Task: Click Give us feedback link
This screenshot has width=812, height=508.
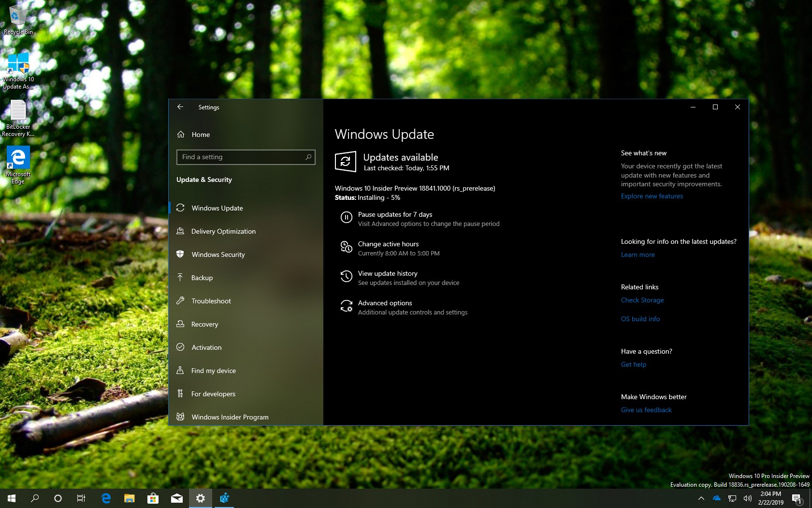Action: pos(646,410)
